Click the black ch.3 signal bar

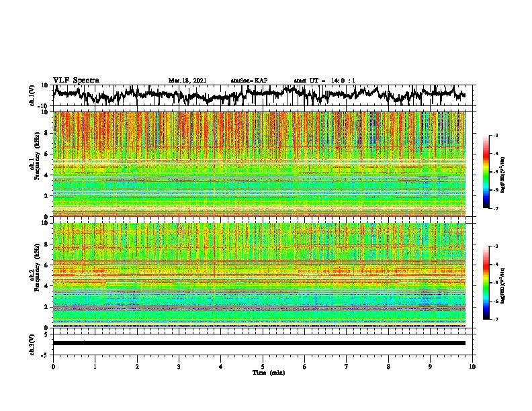(x=259, y=343)
